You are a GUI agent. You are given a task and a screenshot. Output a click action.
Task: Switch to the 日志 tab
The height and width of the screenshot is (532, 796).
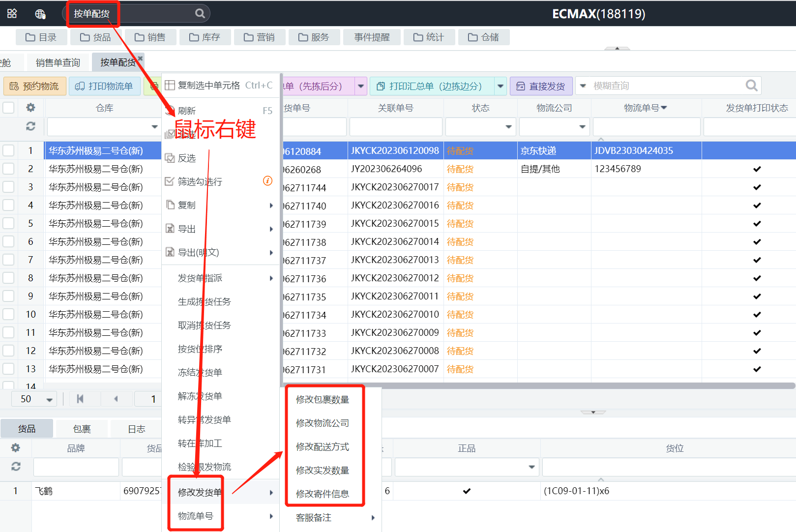pos(136,429)
